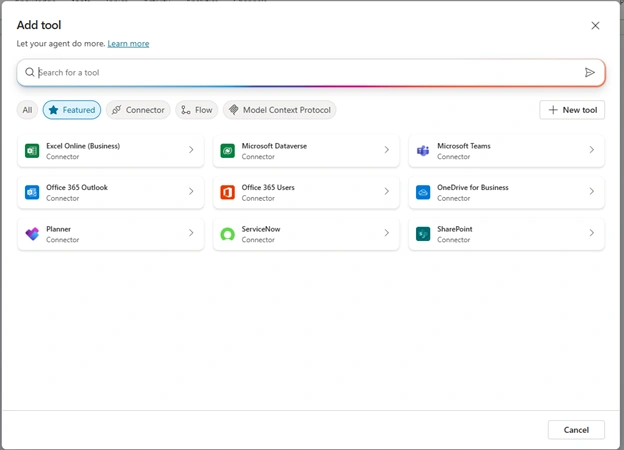Expand the Office 365 Users chevron

(x=387, y=191)
